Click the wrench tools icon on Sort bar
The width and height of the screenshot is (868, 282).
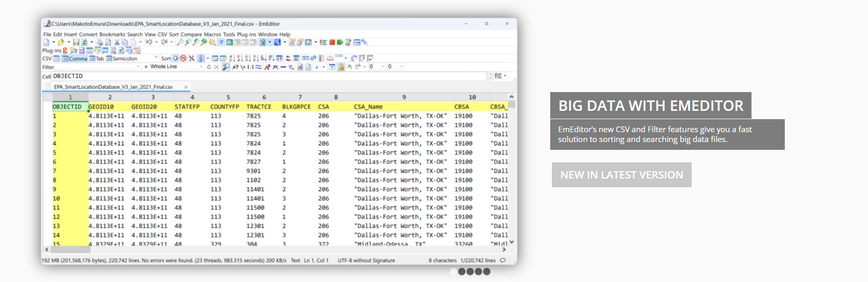(x=192, y=58)
